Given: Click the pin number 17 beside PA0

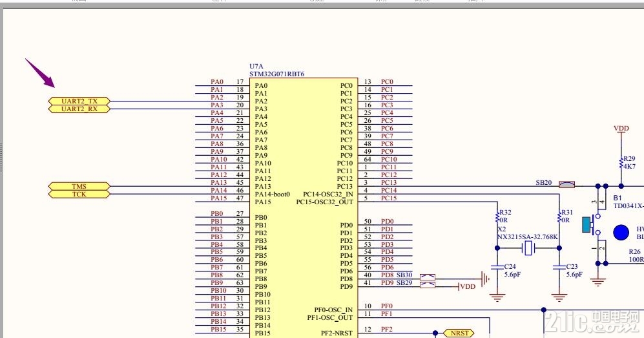Looking at the screenshot, I should 240,81.
